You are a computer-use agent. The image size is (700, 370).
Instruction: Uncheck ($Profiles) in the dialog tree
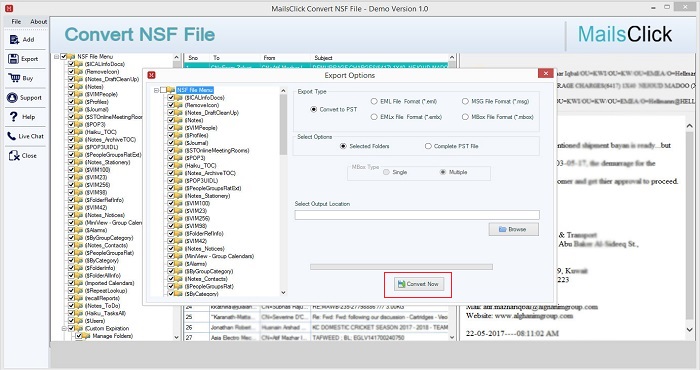point(171,135)
